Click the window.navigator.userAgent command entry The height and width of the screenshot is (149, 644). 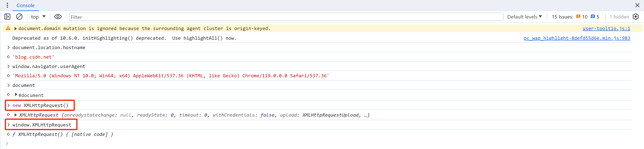[49, 66]
